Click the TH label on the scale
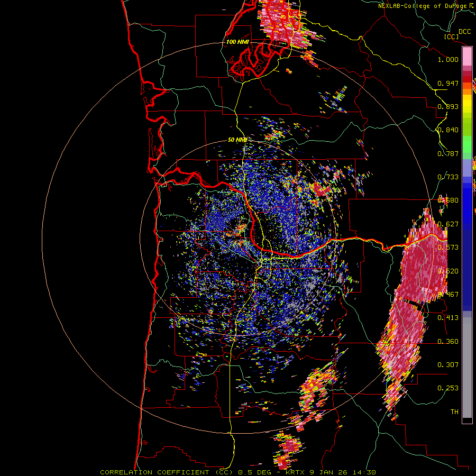 tap(454, 412)
